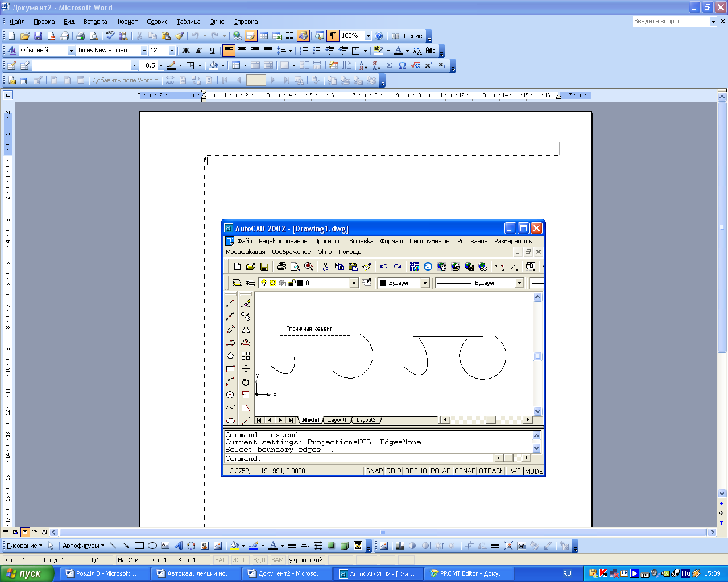This screenshot has width=728, height=582.
Task: Click the numbered list icon in Word
Action: pyautogui.click(x=304, y=51)
